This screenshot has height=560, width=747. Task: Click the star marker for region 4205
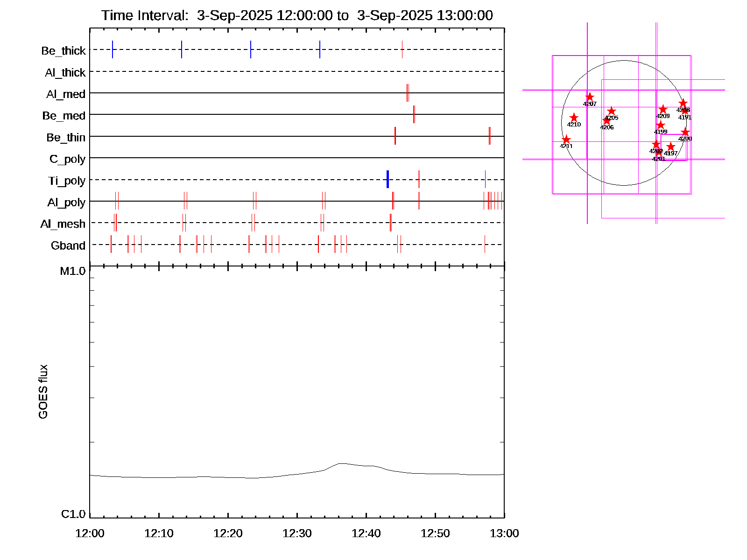point(611,111)
